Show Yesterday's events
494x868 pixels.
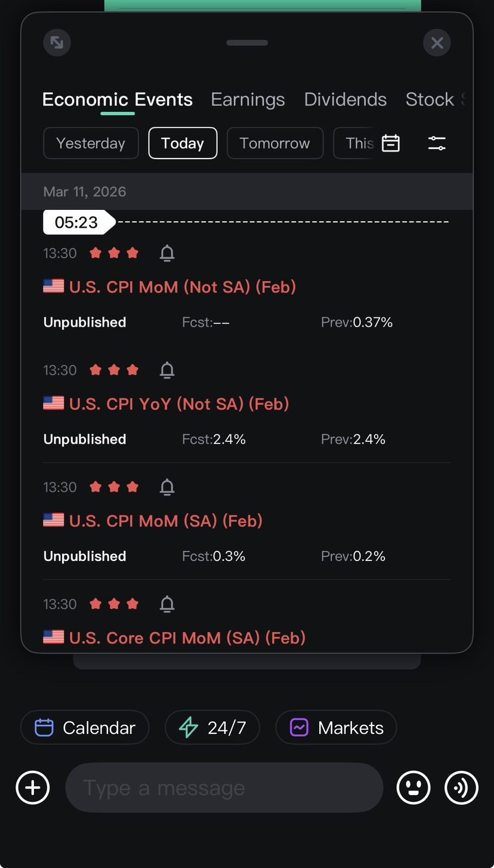pos(91,143)
